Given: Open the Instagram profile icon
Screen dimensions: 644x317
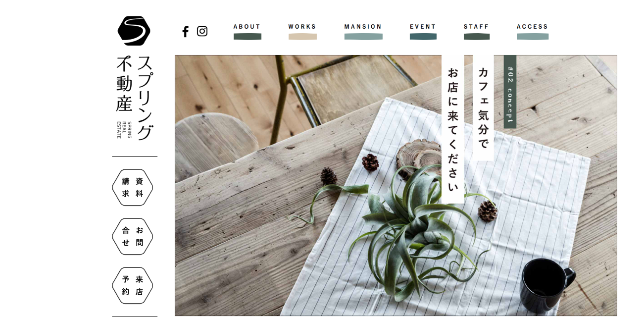Looking at the screenshot, I should [x=202, y=31].
